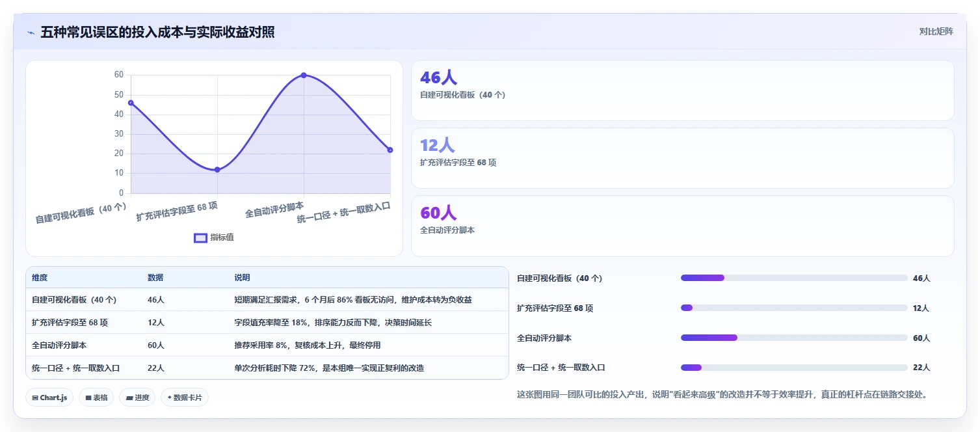Click the progress bar for 全自动评分脚本
The height and width of the screenshot is (432, 980).
point(794,338)
